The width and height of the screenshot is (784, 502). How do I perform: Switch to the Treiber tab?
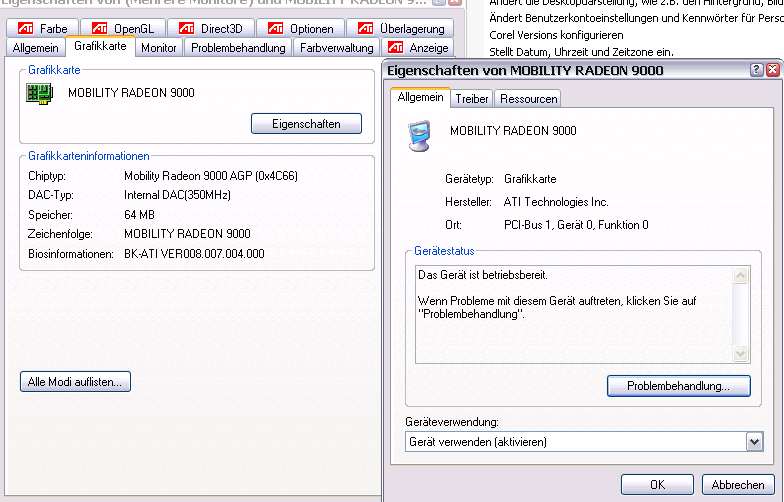472,99
